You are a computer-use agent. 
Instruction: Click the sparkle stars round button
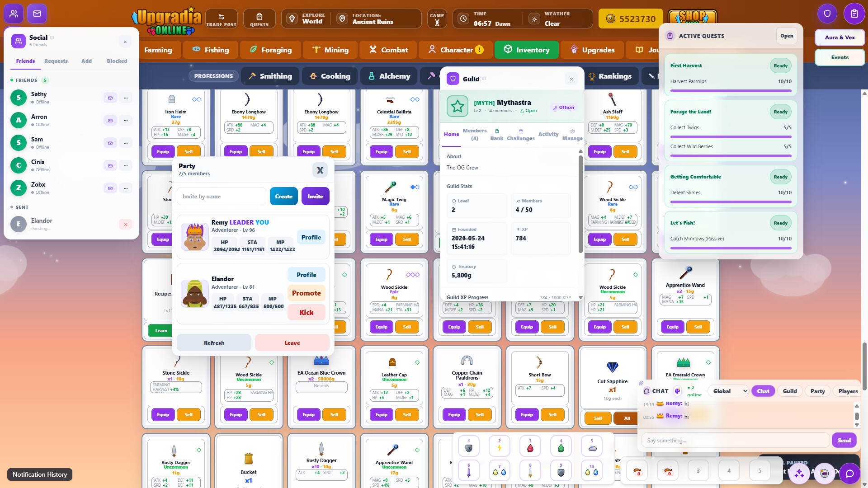(799, 473)
